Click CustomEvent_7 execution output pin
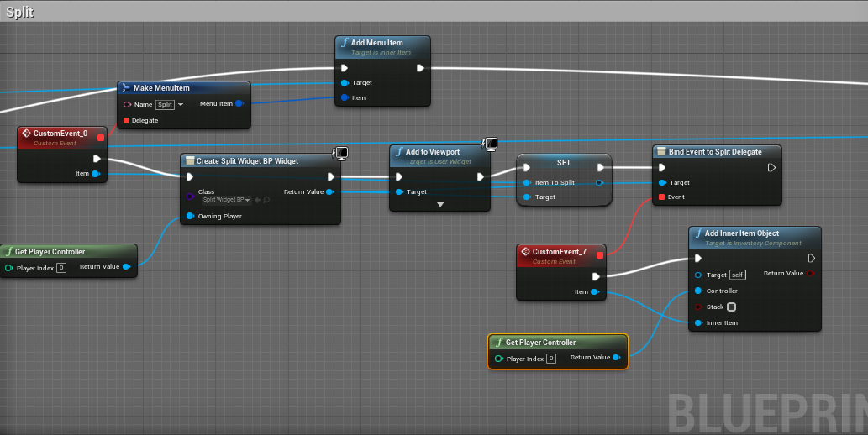Viewport: 868px width, 435px height. pos(597,277)
